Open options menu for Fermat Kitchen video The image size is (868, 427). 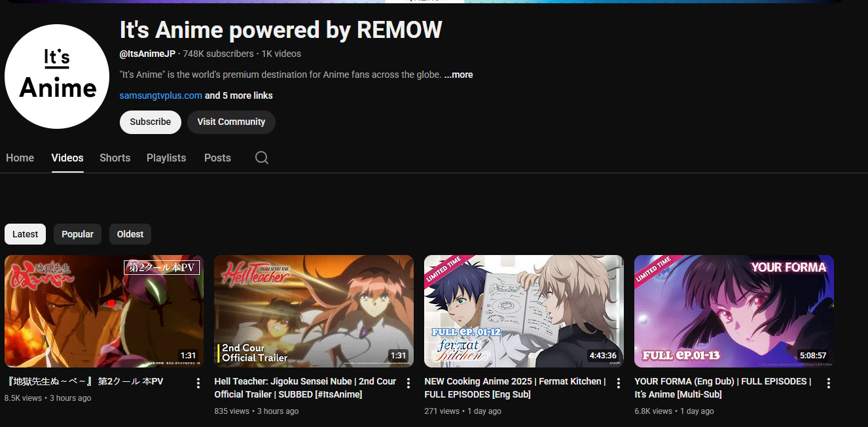[619, 383]
